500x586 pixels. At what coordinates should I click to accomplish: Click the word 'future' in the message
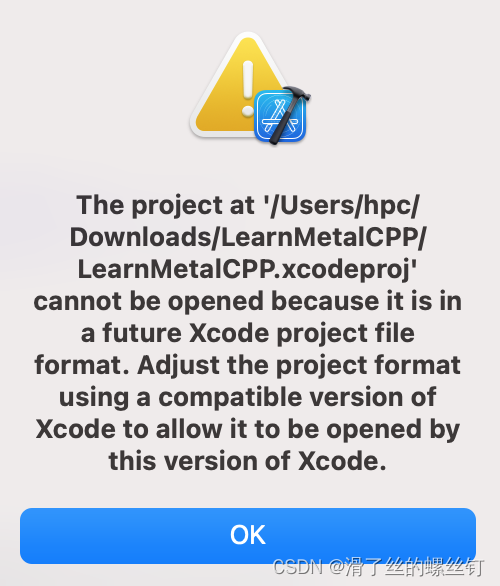[142, 333]
